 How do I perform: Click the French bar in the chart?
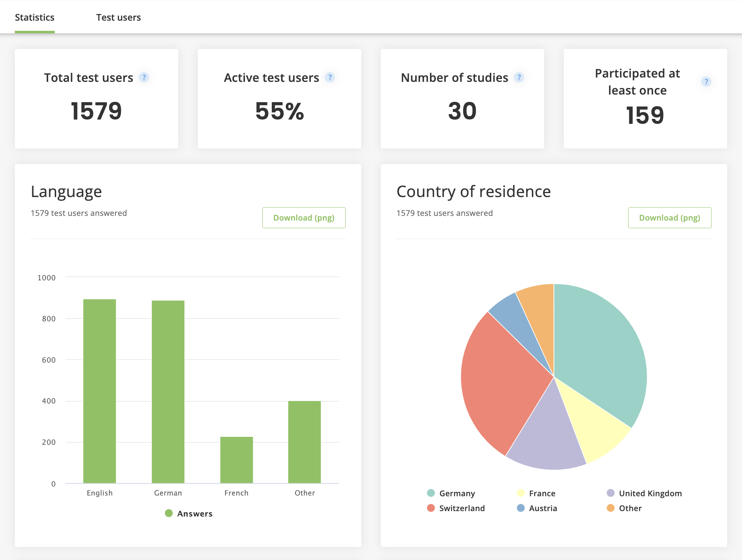pos(237,460)
